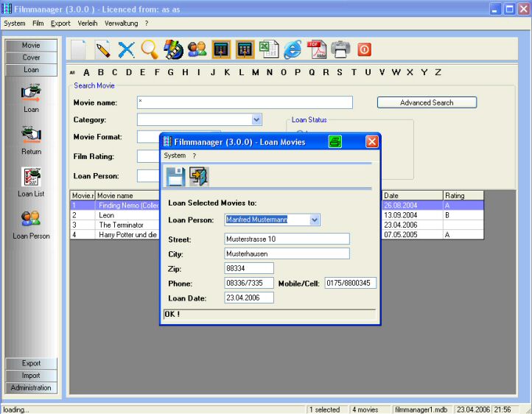Viewport: 532px width, 414px height.
Task: Open the magnifying glass search tool
Action: pyautogui.click(x=150, y=50)
